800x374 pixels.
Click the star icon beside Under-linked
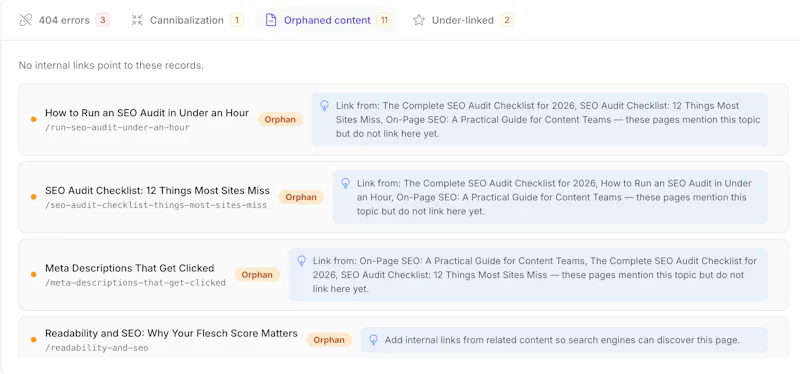pos(419,20)
